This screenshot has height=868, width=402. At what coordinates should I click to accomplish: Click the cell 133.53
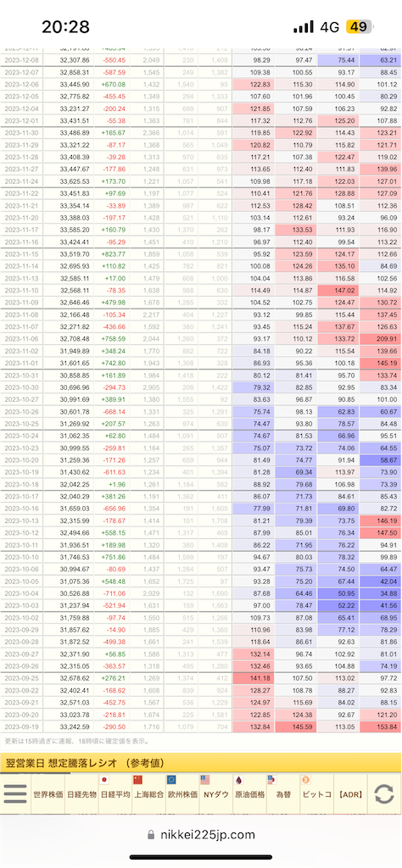(296, 230)
